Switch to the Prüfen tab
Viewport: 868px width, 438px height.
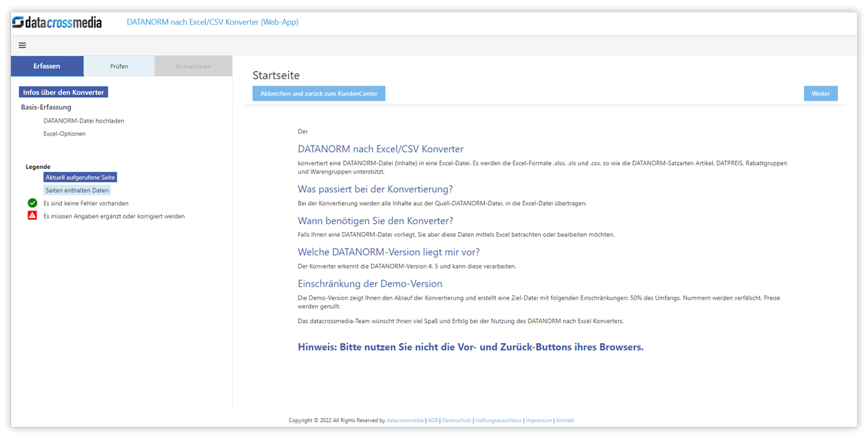click(119, 66)
